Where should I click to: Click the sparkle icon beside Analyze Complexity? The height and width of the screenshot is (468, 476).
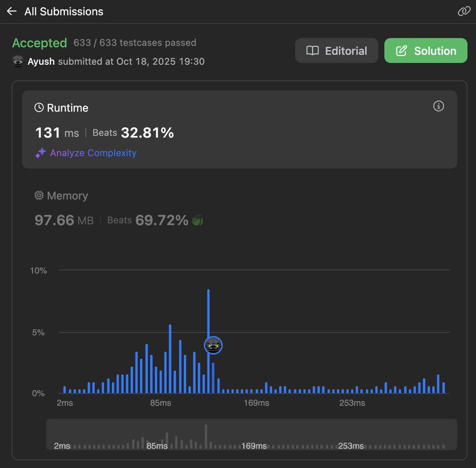40,153
